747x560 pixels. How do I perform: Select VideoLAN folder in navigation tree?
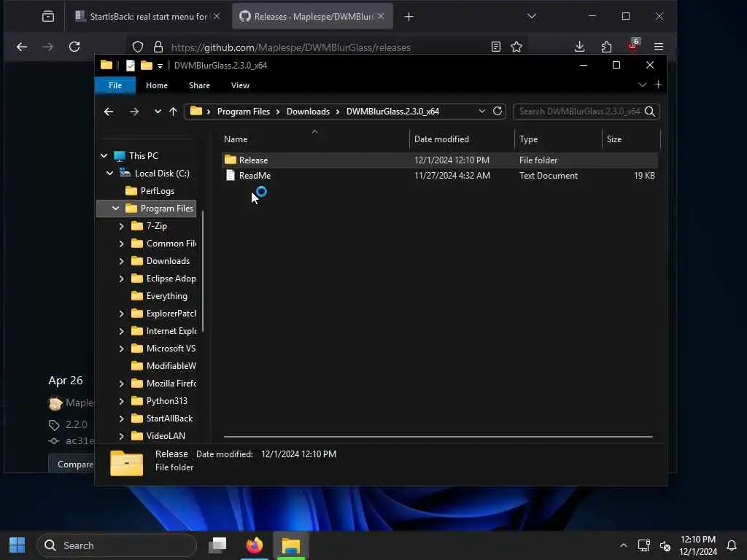tap(166, 436)
